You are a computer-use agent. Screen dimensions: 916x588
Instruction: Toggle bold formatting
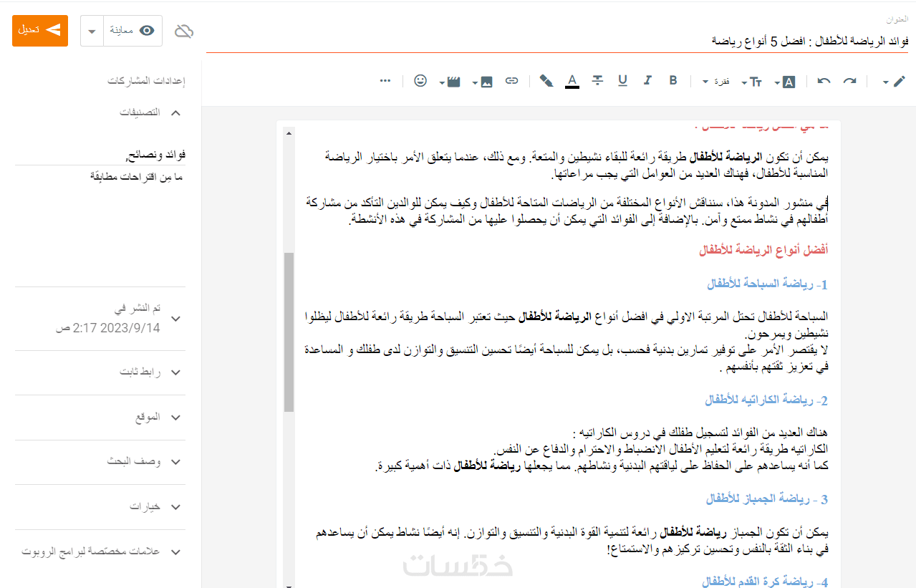[x=672, y=81]
